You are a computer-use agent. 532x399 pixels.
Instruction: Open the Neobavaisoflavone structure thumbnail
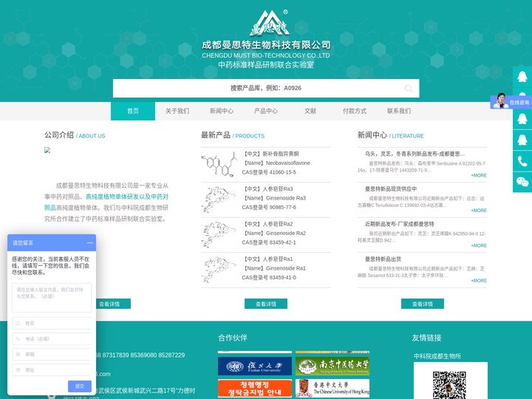[x=219, y=164]
